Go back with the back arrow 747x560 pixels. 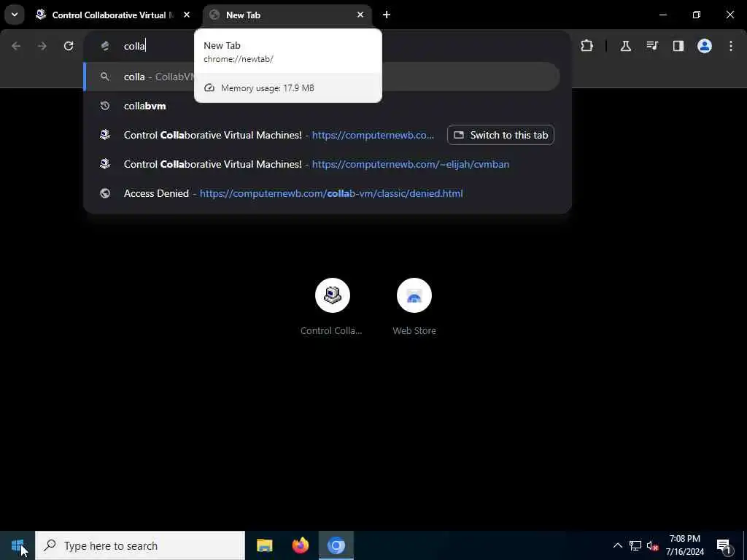coord(16,46)
